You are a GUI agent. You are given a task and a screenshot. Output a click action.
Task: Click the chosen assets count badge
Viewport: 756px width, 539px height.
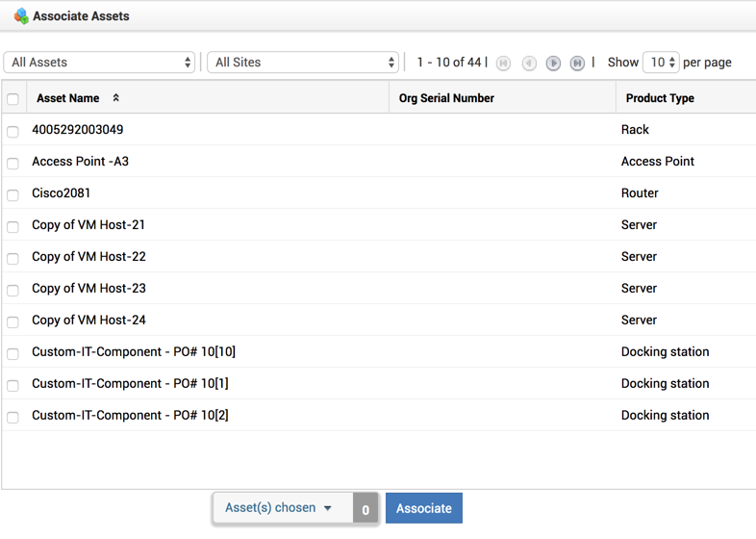365,509
